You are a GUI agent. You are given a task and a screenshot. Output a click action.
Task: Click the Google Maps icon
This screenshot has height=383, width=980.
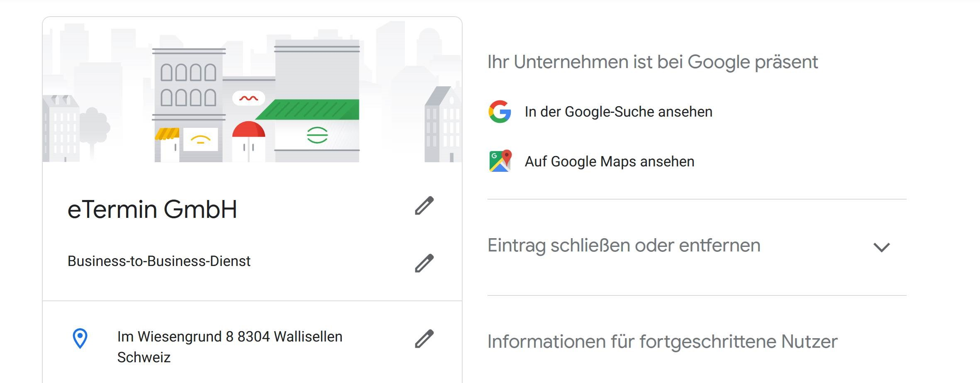coord(500,161)
